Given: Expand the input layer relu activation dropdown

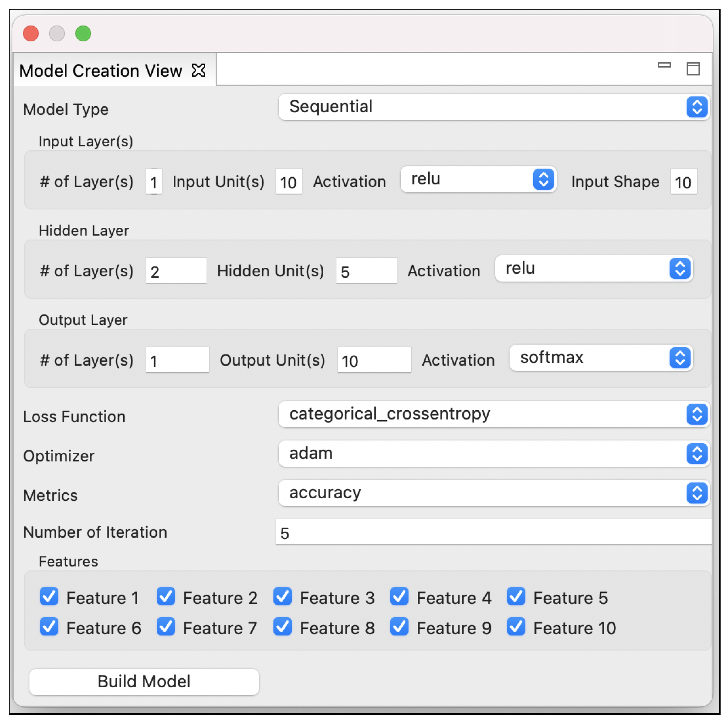Looking at the screenshot, I should point(478,179).
